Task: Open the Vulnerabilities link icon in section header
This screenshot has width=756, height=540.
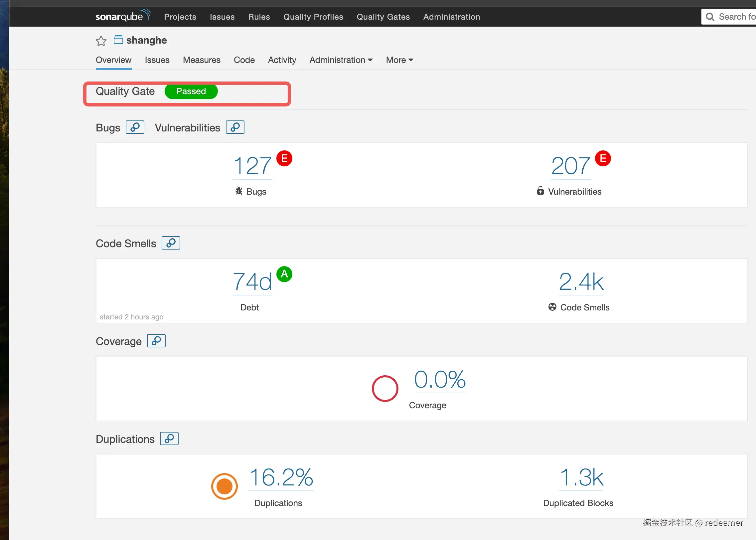Action: (x=235, y=127)
